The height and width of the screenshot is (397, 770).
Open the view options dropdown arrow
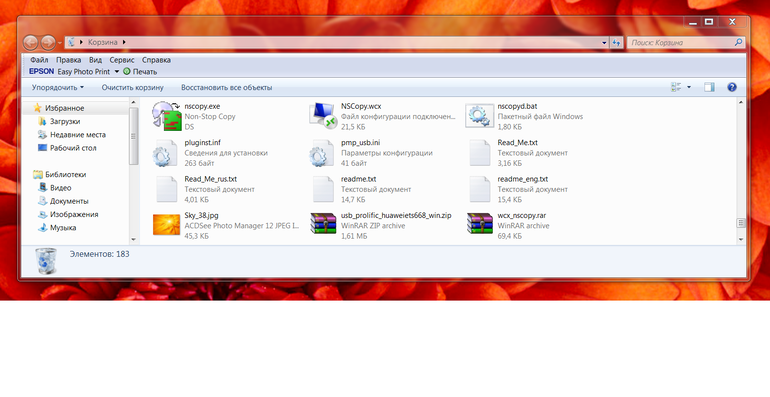688,87
